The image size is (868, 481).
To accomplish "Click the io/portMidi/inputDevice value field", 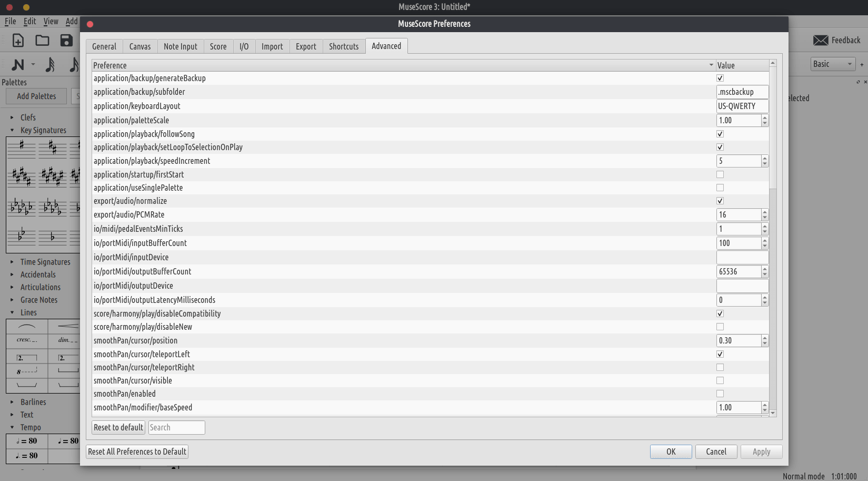I will tap(742, 257).
